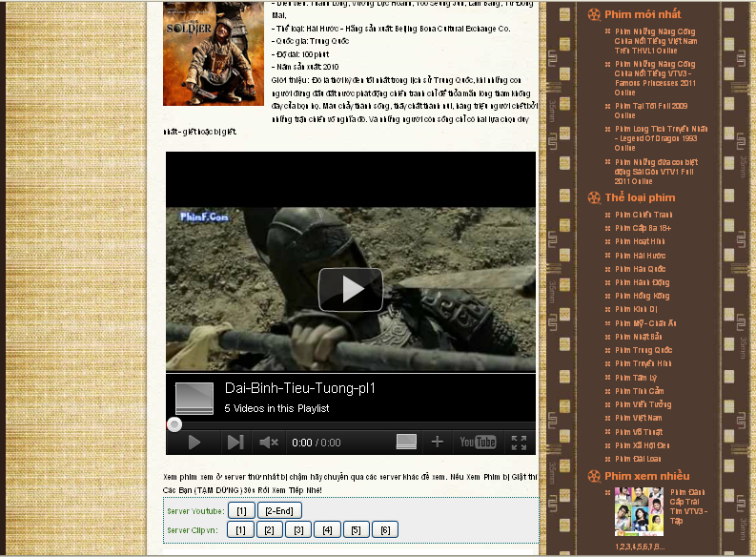The image size is (756, 557).
Task: Open Phim Trung Quốc category
Action: point(644,350)
